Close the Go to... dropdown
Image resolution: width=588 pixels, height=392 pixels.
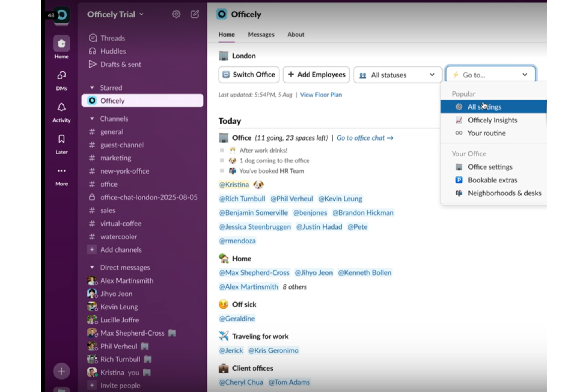coord(491,75)
